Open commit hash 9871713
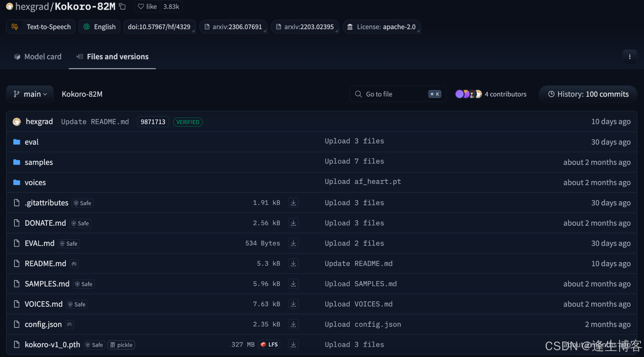 point(153,122)
